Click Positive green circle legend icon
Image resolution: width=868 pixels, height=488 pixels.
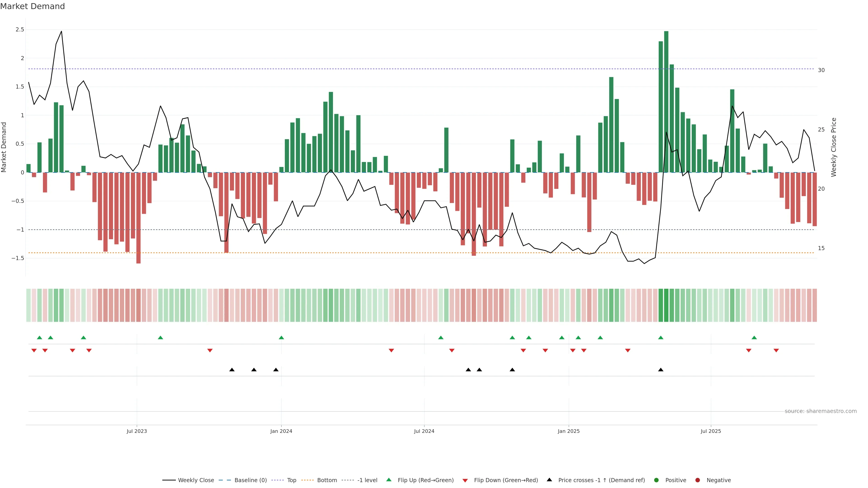pos(656,480)
